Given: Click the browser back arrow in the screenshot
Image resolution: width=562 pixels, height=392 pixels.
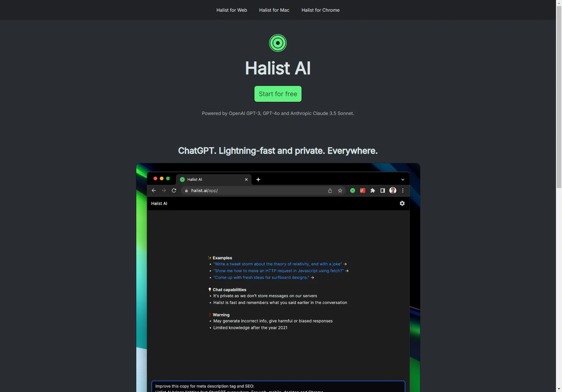Looking at the screenshot, I should [154, 191].
